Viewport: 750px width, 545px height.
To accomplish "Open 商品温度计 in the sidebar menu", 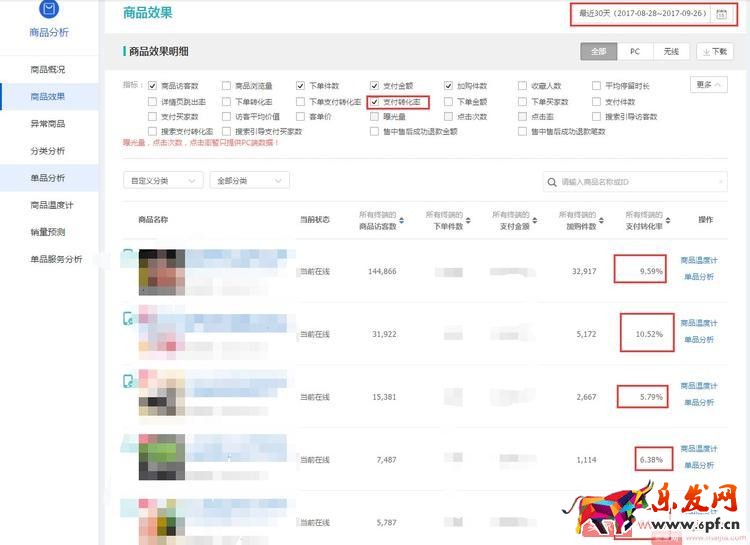I will point(52,205).
